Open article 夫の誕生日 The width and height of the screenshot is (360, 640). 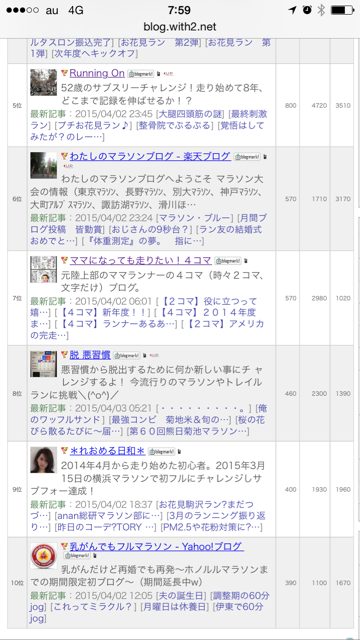[182, 596]
